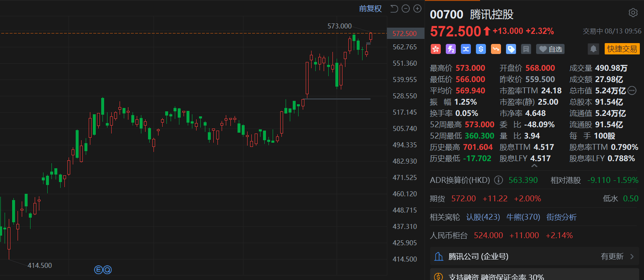Click the blue price tag icon
Viewport: 644px width, 280px height.
pos(511,49)
